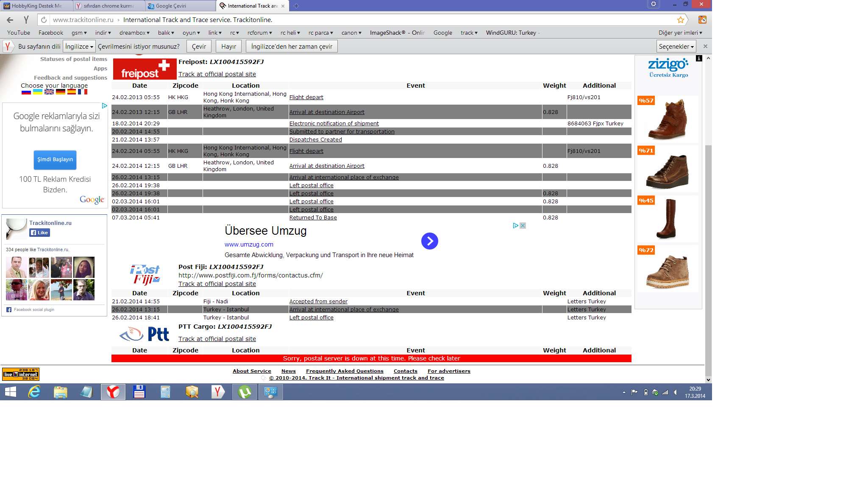Click the Post Fiji logo
The height and width of the screenshot is (488, 868).
(x=145, y=275)
